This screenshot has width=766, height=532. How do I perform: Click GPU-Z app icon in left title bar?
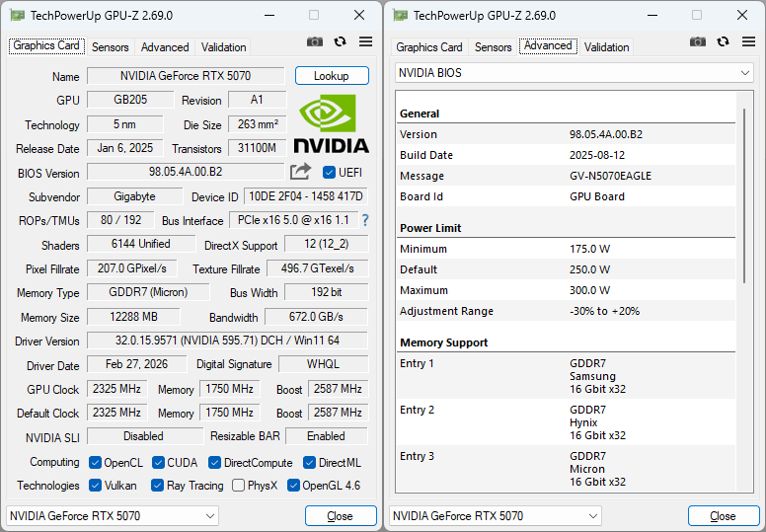17,16
